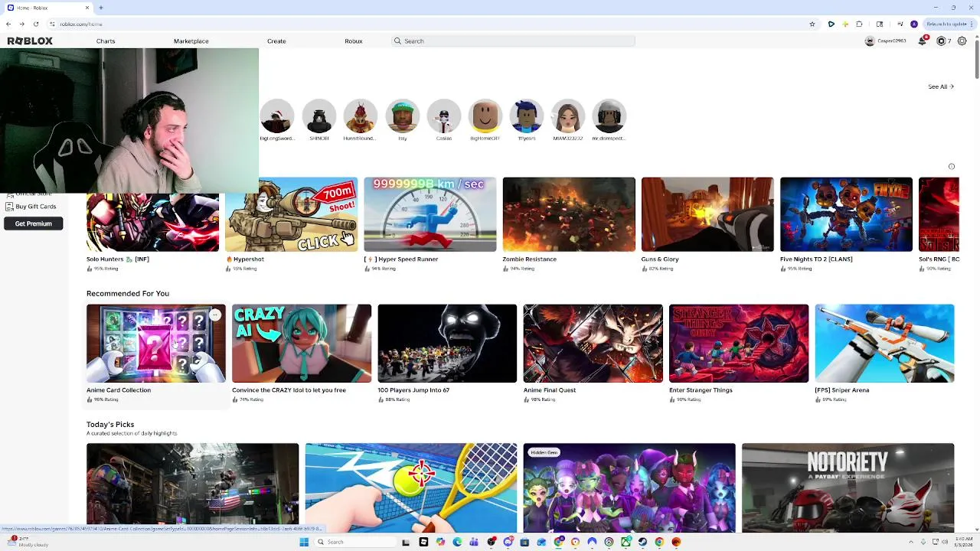This screenshot has height=551, width=980.
Task: Open Five Nights TD 2 thumbnail
Action: pyautogui.click(x=846, y=214)
